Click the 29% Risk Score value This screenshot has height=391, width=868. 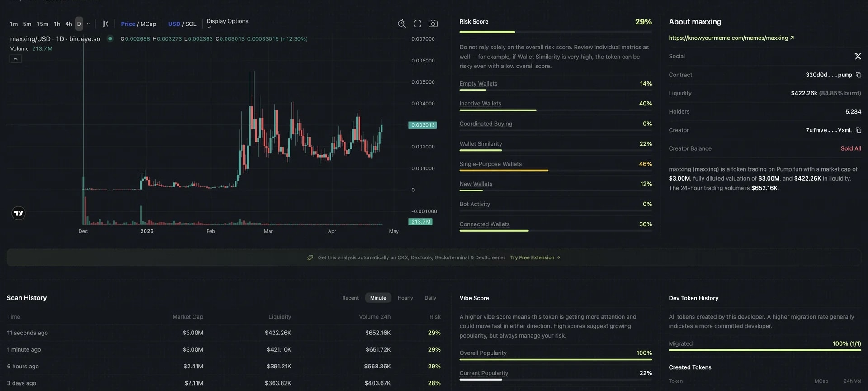point(643,22)
